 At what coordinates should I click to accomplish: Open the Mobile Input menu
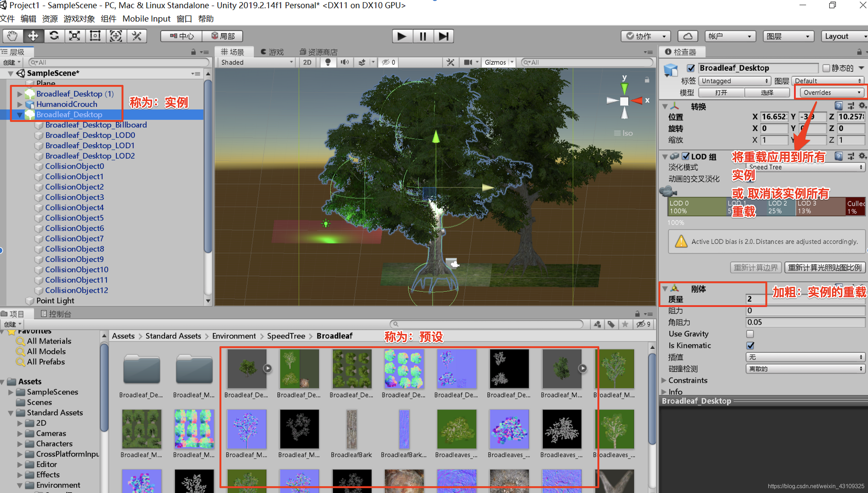coord(146,19)
